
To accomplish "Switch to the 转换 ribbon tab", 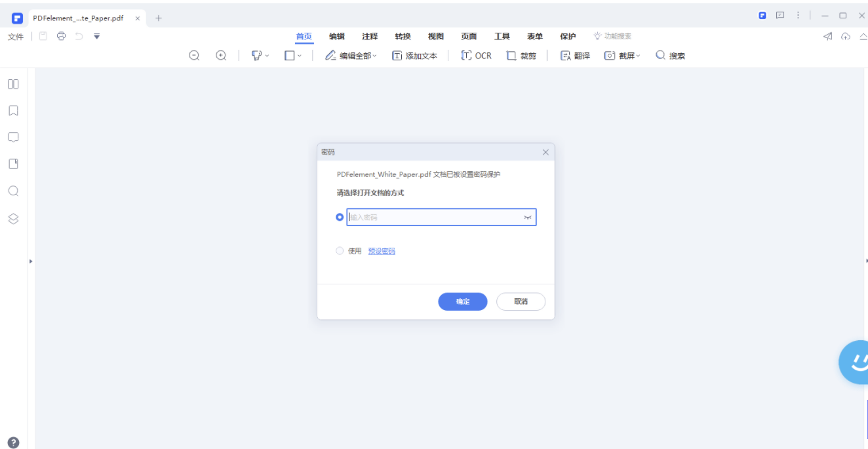I will pos(403,37).
